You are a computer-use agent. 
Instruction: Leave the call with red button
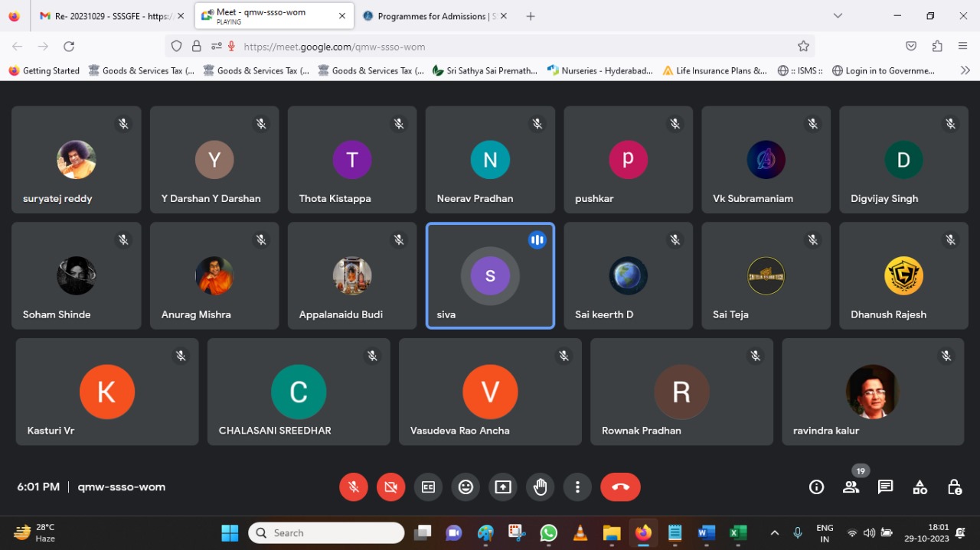pyautogui.click(x=620, y=487)
